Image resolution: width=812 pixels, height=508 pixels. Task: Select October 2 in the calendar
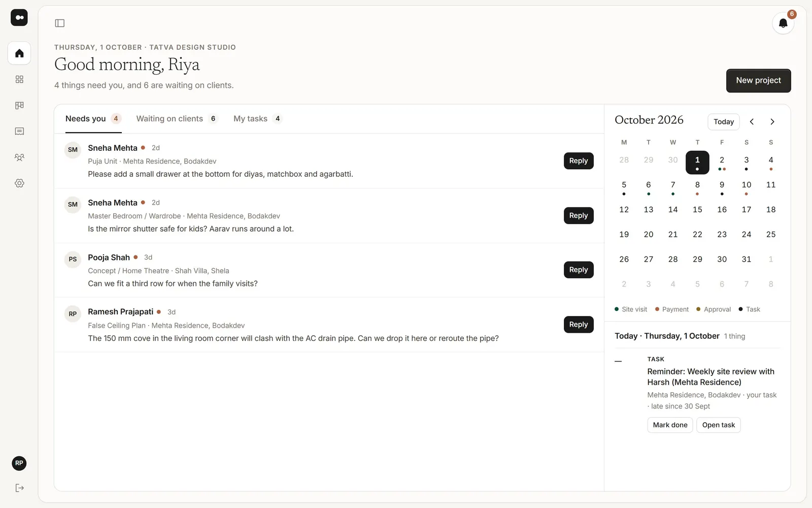722,163
